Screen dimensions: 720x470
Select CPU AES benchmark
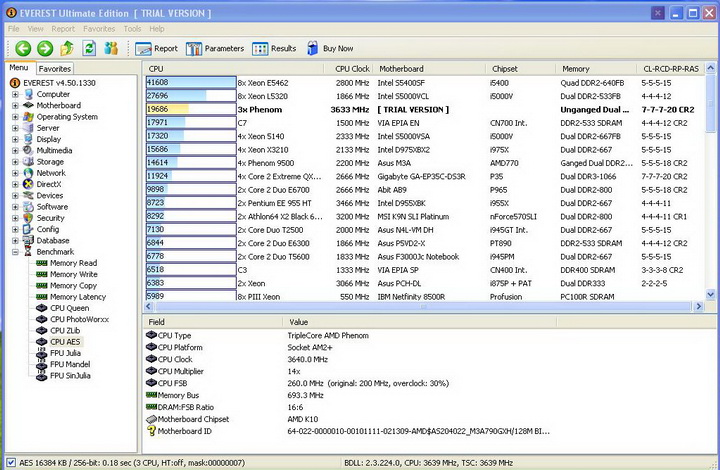65,341
